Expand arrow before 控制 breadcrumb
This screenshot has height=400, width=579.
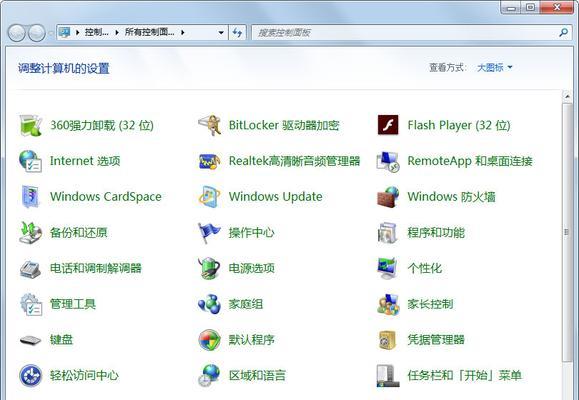pos(78,33)
